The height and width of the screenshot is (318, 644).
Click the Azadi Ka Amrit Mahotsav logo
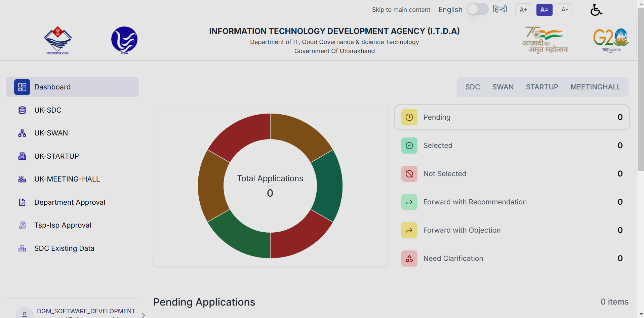(x=545, y=40)
